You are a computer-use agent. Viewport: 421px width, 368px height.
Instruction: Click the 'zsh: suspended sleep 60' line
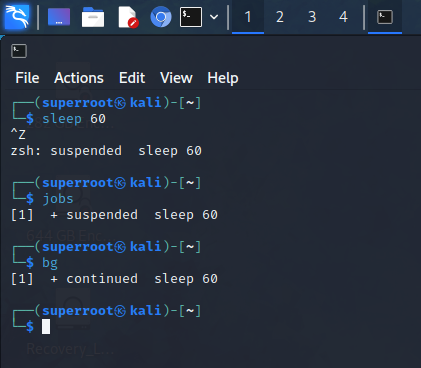(x=106, y=151)
